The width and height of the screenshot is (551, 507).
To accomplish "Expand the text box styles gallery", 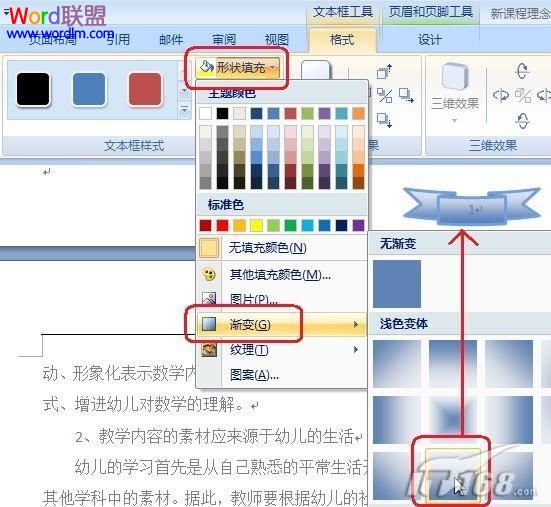I will point(184,110).
